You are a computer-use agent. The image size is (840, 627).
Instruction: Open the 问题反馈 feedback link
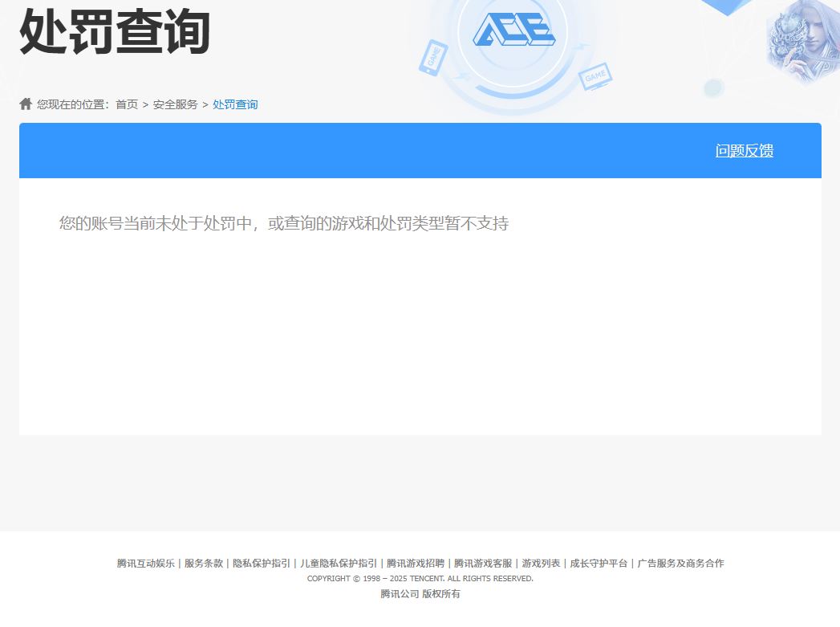[x=744, y=150]
